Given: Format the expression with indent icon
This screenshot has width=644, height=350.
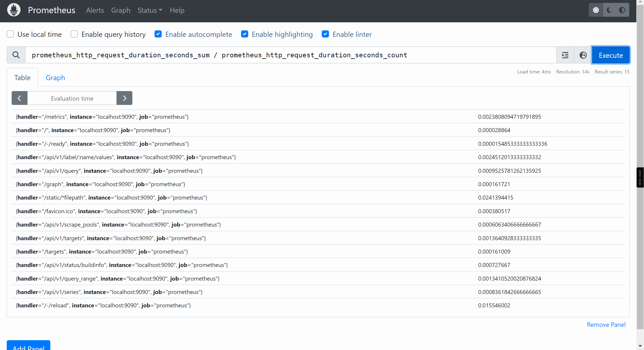Looking at the screenshot, I should (565, 55).
